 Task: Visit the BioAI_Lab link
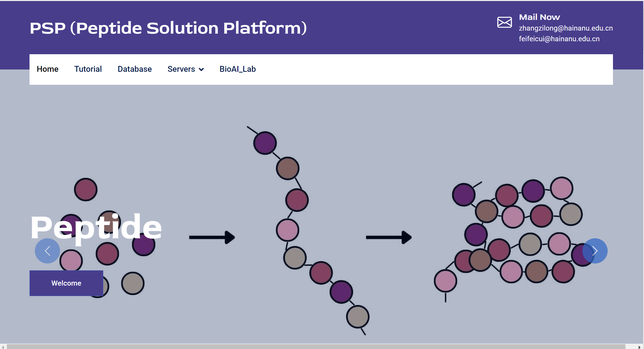point(238,69)
